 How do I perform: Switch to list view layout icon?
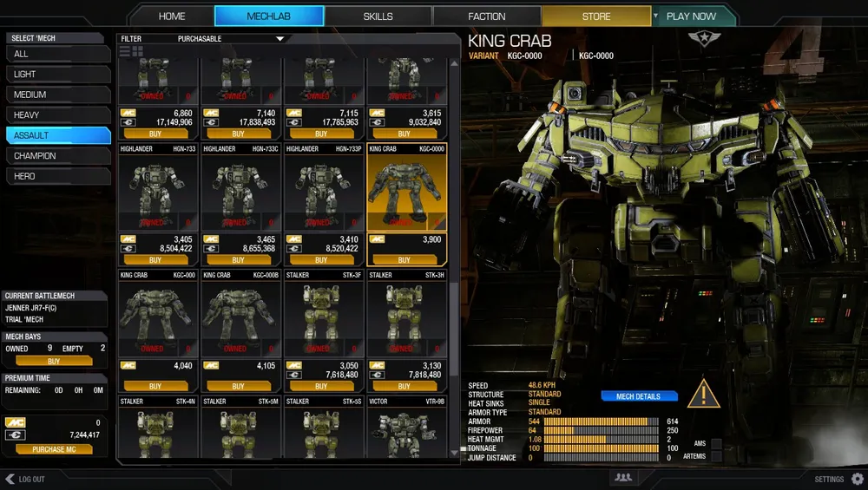click(125, 52)
